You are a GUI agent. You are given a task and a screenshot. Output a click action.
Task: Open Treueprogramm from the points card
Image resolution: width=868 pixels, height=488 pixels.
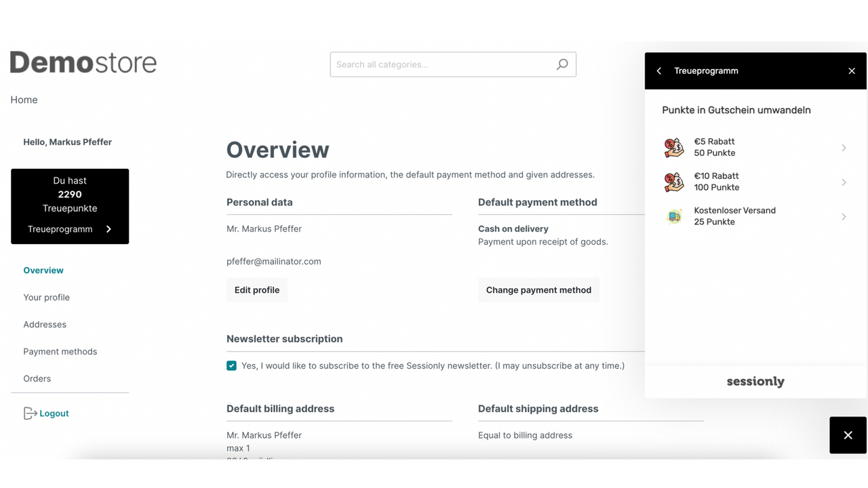point(70,229)
